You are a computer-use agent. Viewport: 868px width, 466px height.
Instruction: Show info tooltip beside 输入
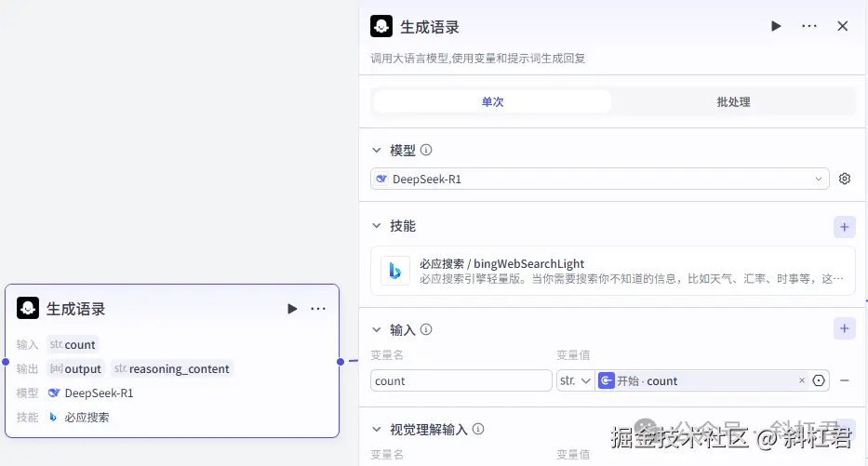tap(426, 329)
